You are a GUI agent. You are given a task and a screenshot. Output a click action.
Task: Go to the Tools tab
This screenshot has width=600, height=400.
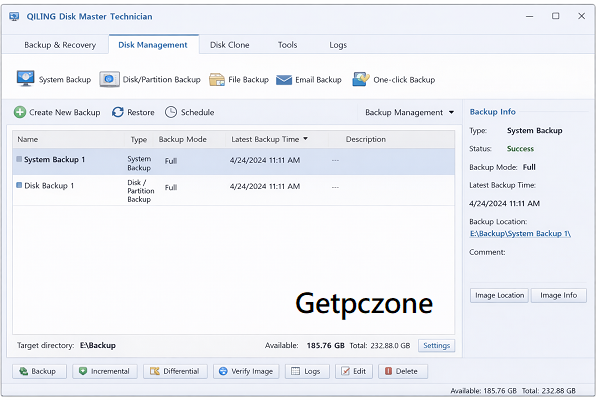coord(287,45)
